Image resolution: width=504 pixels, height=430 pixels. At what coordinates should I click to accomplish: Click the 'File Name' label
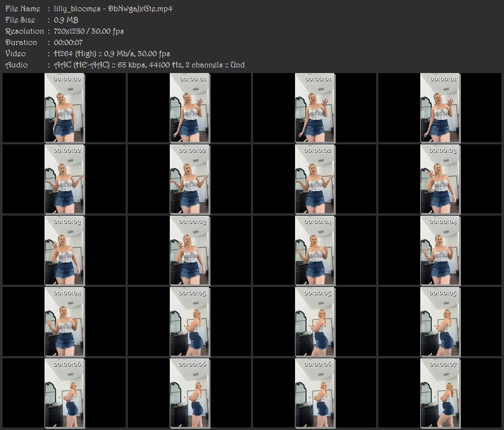coord(23,9)
